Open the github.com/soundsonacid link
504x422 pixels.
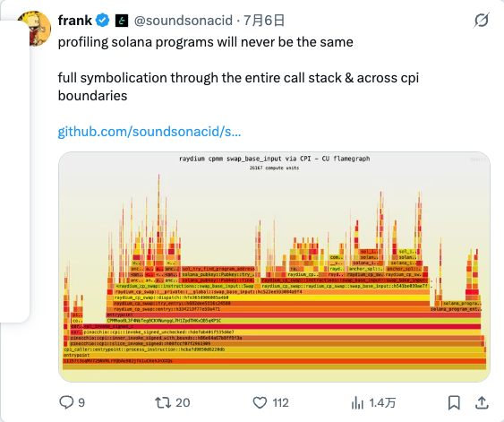click(149, 132)
